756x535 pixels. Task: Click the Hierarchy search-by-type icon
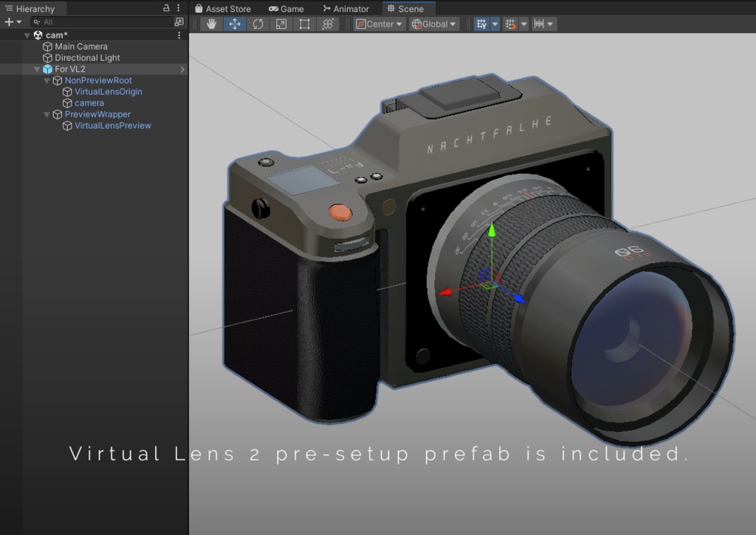[179, 21]
